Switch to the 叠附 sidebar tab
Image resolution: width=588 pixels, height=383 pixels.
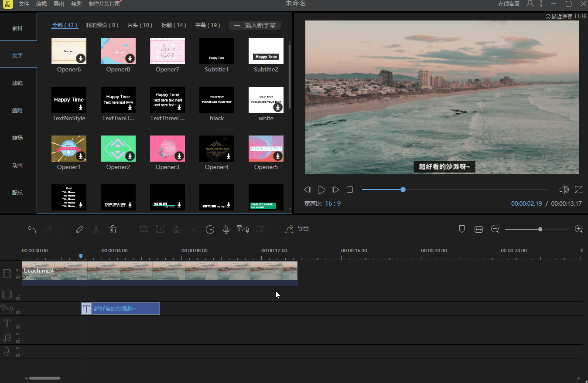[17, 111]
